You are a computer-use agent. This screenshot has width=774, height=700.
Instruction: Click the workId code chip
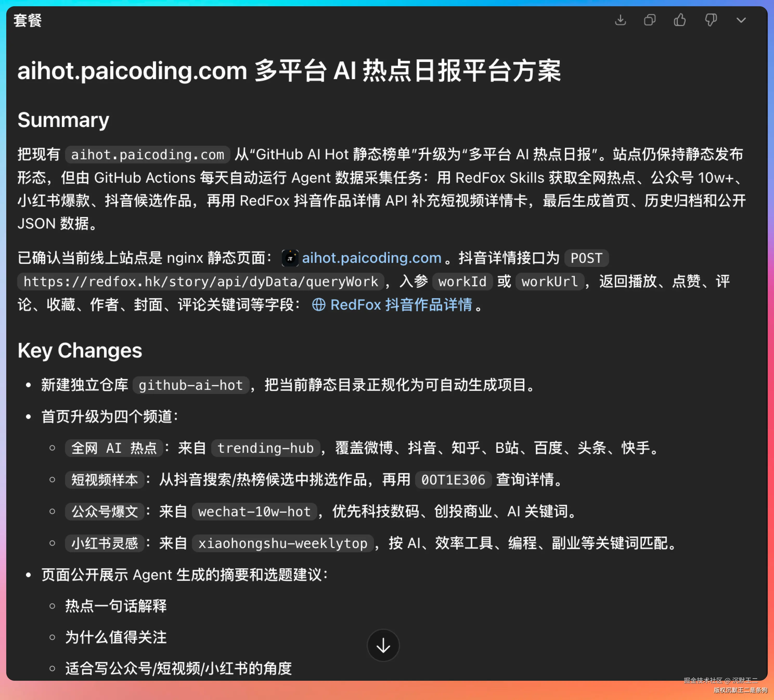462,282
